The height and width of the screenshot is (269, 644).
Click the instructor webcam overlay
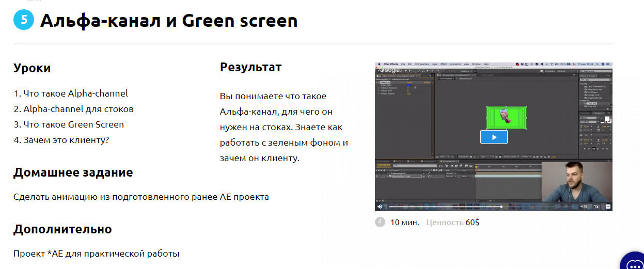[x=576, y=181]
